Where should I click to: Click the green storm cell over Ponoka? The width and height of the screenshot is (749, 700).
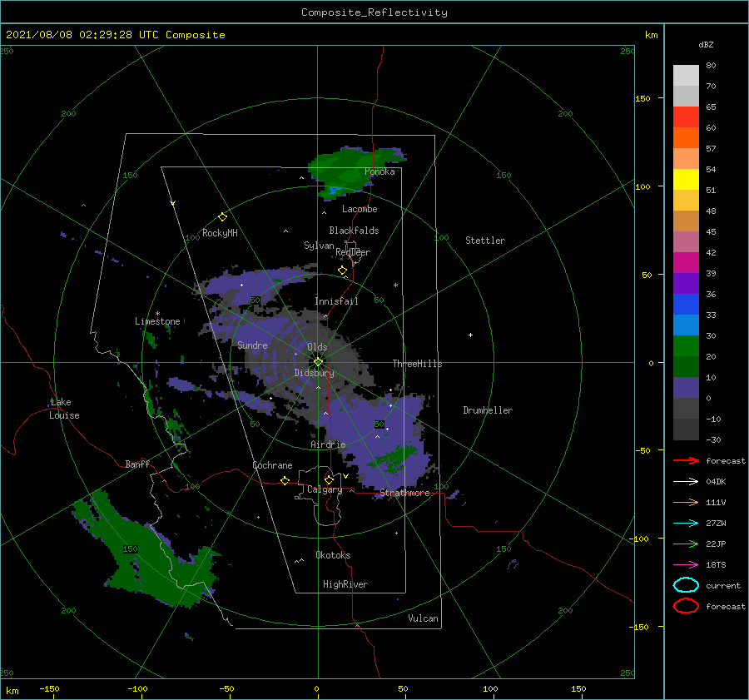point(351,172)
